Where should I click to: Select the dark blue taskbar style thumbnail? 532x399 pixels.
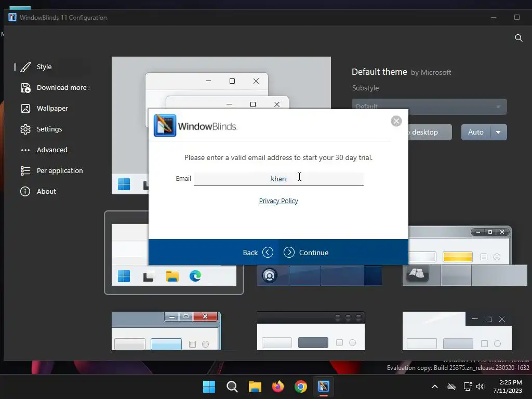click(320, 275)
